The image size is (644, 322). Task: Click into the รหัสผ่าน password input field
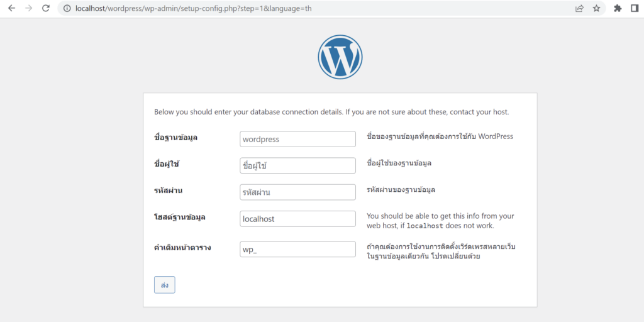[297, 192]
